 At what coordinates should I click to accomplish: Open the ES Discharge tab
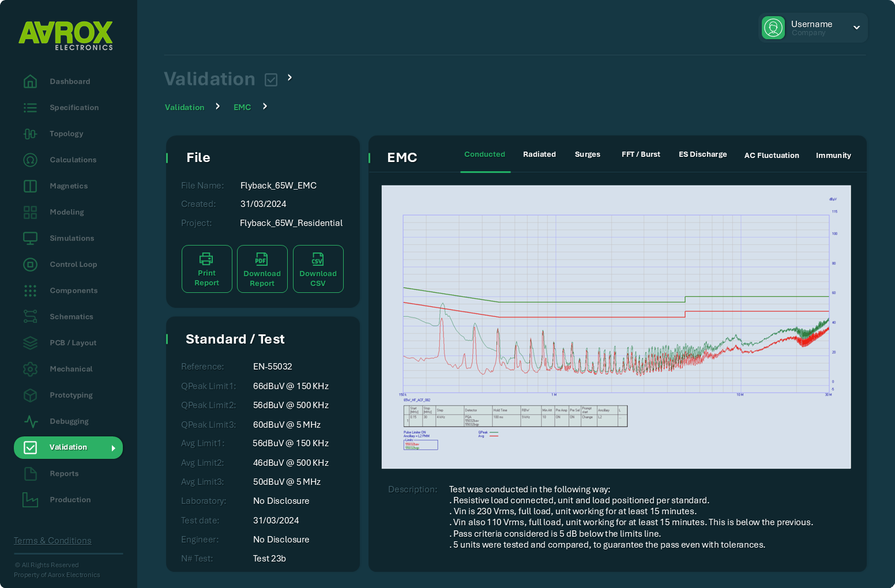click(x=703, y=154)
